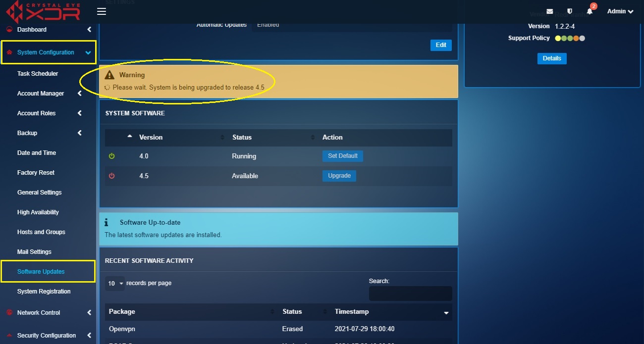Click the Edit button
644x344 pixels.
[x=441, y=45]
